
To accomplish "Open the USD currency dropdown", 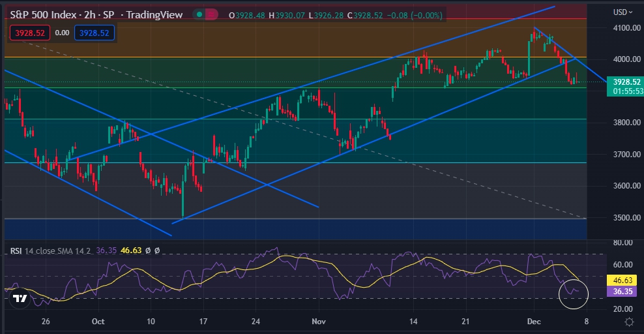I will tap(622, 12).
